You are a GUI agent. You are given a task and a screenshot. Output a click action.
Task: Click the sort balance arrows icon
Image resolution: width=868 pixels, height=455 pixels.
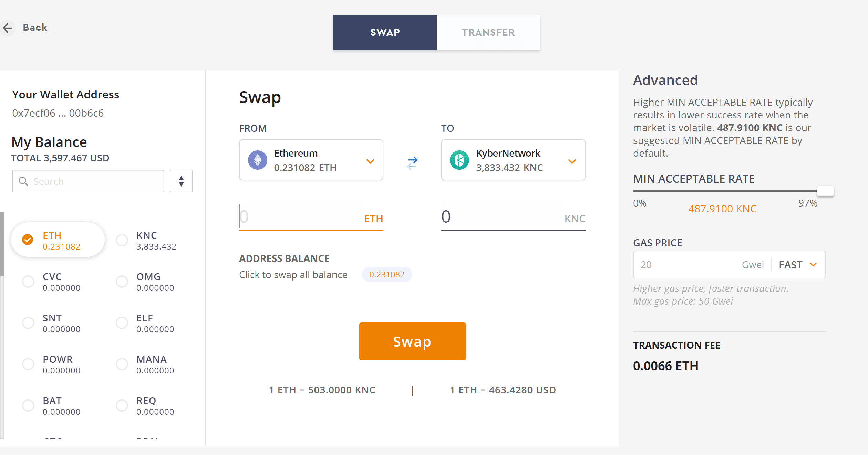pos(181,181)
